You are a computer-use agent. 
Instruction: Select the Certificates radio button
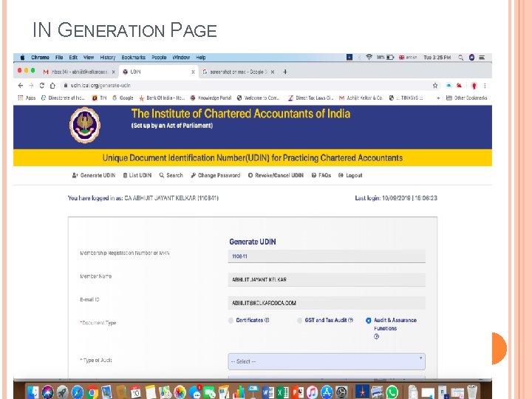coord(231,320)
